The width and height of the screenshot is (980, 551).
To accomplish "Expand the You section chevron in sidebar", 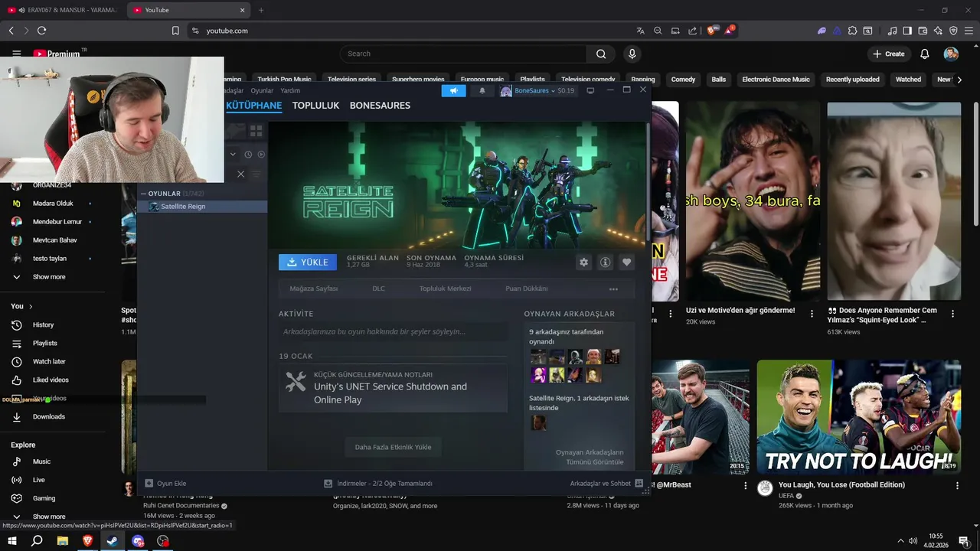I will [31, 307].
